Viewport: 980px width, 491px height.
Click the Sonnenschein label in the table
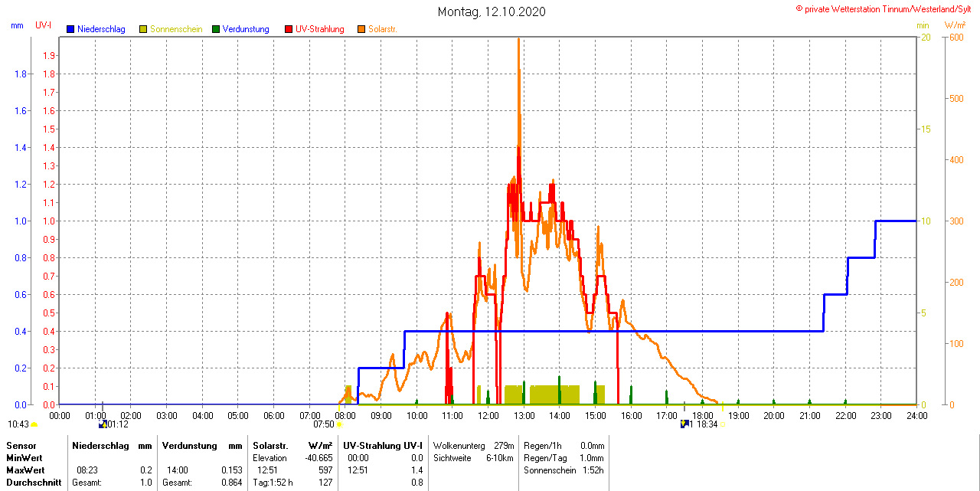(x=550, y=470)
